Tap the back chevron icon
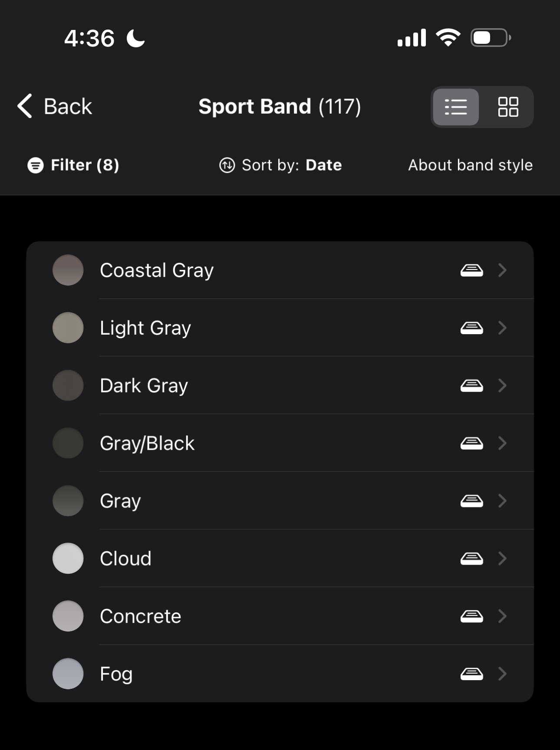 (25, 106)
